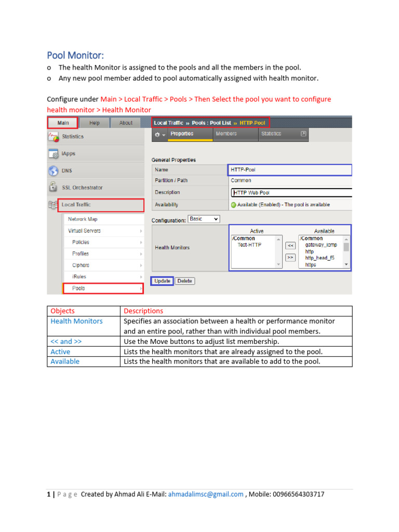Click the Update button
The height and width of the screenshot is (532, 399).
tap(162, 281)
